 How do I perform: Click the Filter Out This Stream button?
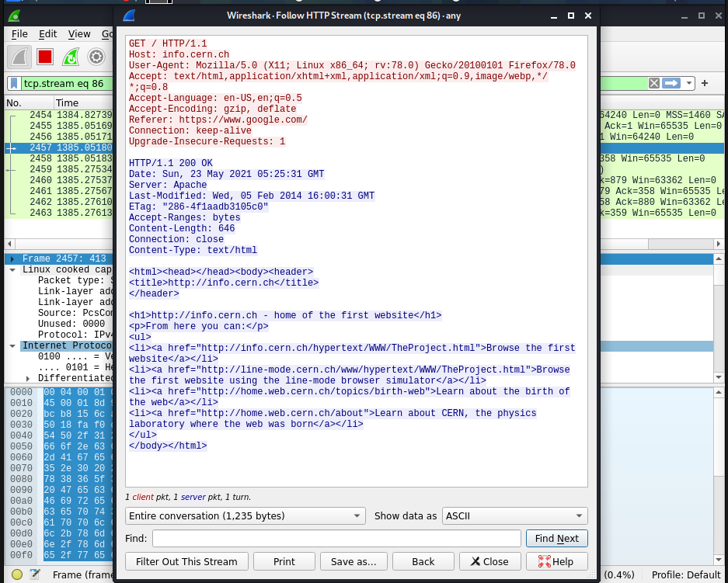(186, 561)
